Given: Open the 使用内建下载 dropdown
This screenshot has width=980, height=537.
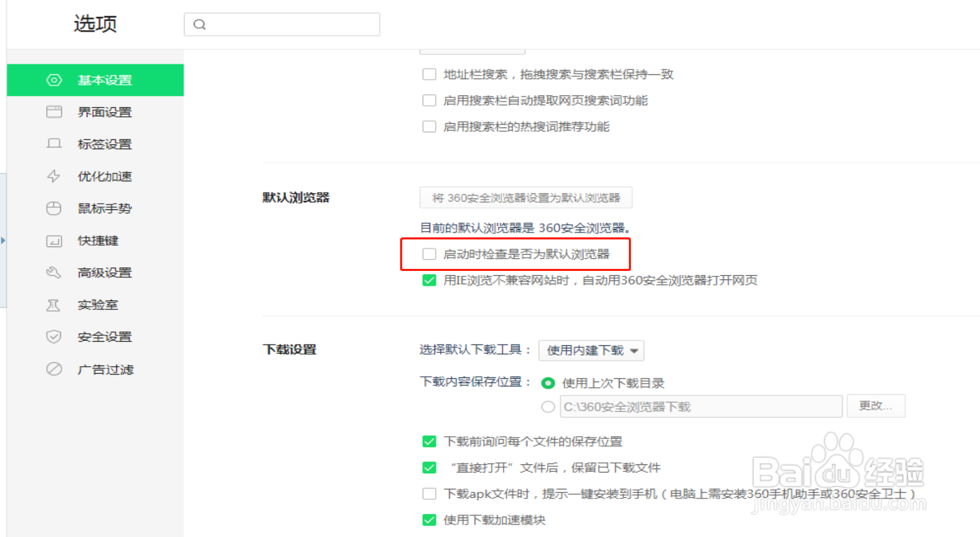Looking at the screenshot, I should click(x=591, y=350).
